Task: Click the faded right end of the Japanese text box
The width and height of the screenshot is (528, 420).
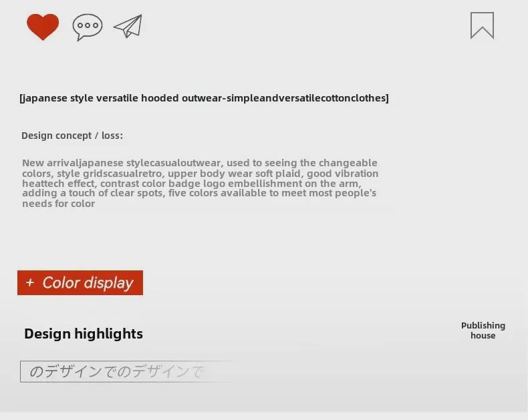Action: pos(214,372)
